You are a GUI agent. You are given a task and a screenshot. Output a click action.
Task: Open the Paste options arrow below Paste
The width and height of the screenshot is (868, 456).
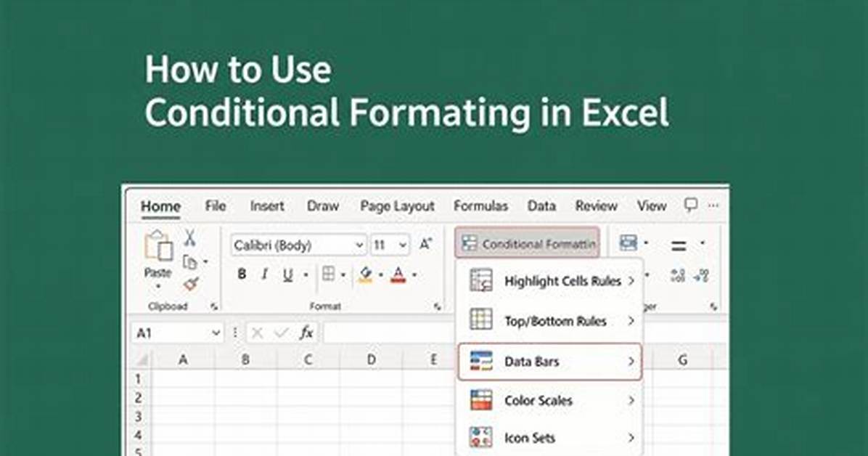pyautogui.click(x=157, y=287)
